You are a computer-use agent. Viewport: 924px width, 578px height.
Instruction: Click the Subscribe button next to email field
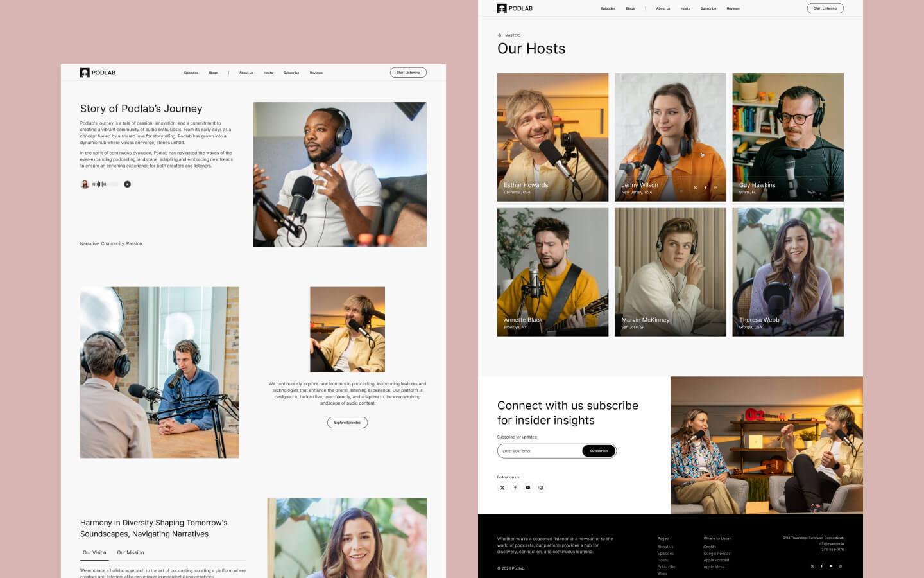(598, 451)
